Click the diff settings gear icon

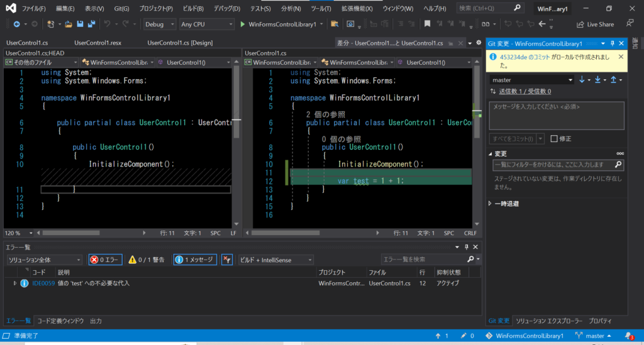(x=479, y=43)
